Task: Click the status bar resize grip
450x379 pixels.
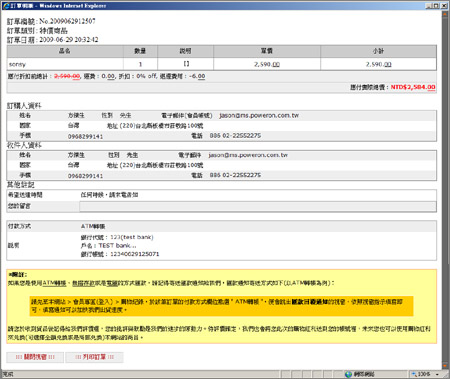Action: click(x=446, y=375)
